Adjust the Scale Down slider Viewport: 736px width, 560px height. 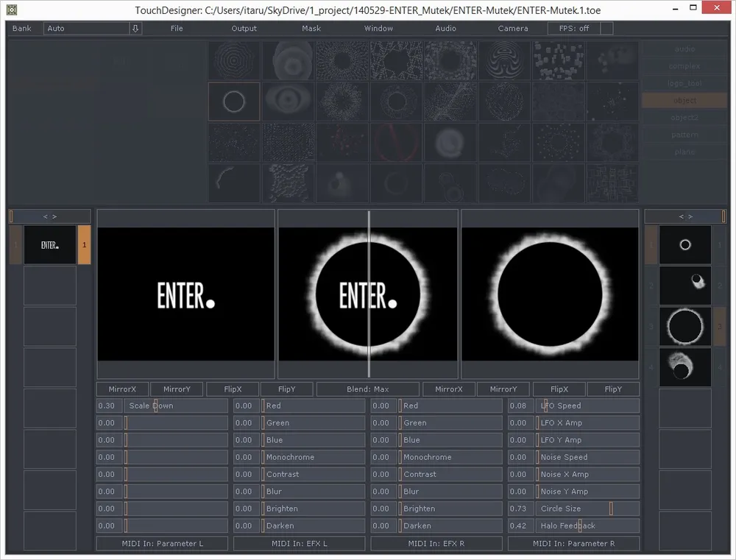[x=176, y=405]
